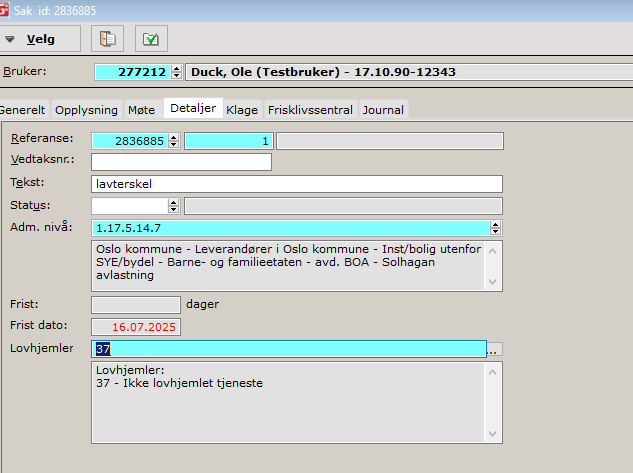This screenshot has width=633, height=473.
Task: Click the document copy toolbar icon
Action: [x=107, y=39]
